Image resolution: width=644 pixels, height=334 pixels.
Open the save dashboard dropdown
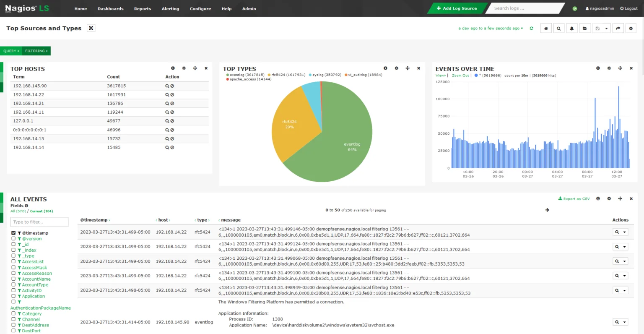[x=606, y=29]
